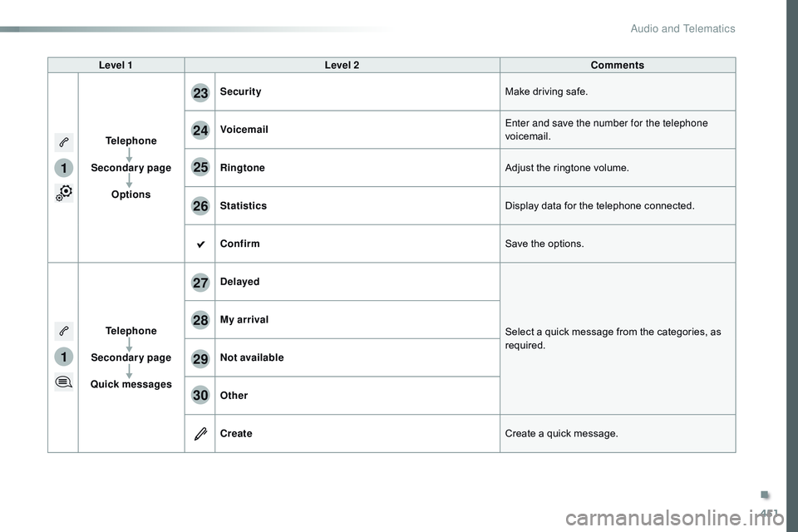Click the Options gear icon

[x=64, y=193]
